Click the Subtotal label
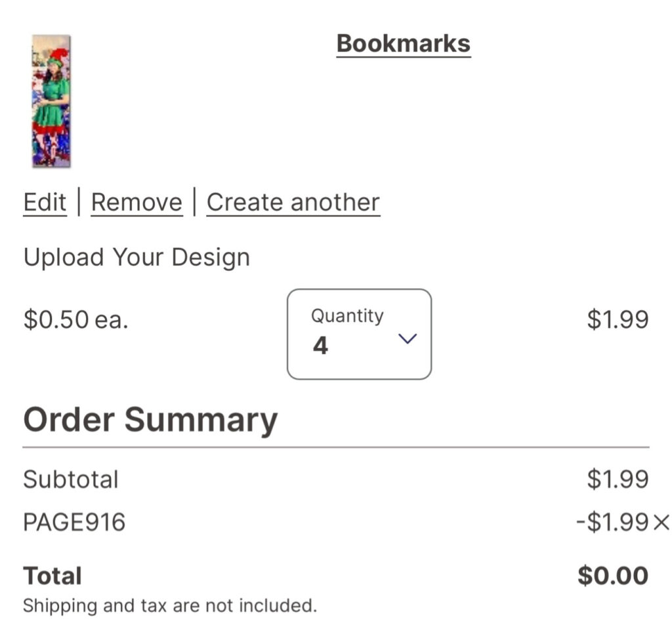Screen dimensions: 672x625 (71, 479)
